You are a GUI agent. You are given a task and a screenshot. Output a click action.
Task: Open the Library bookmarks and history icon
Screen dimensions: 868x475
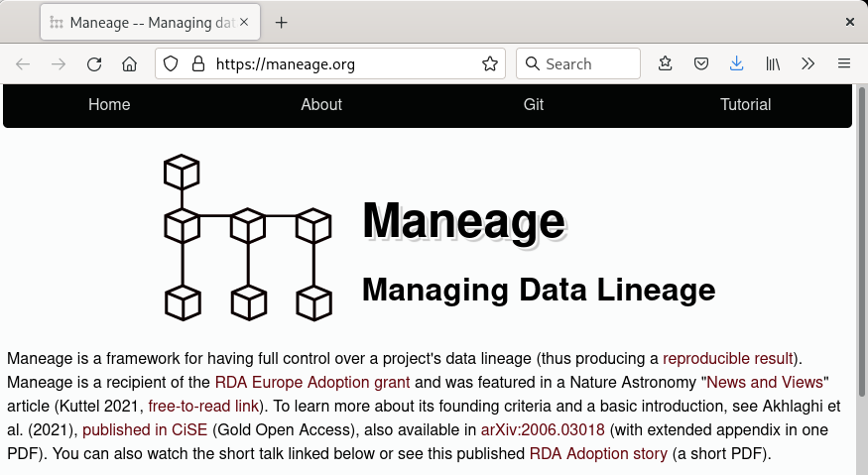click(773, 63)
